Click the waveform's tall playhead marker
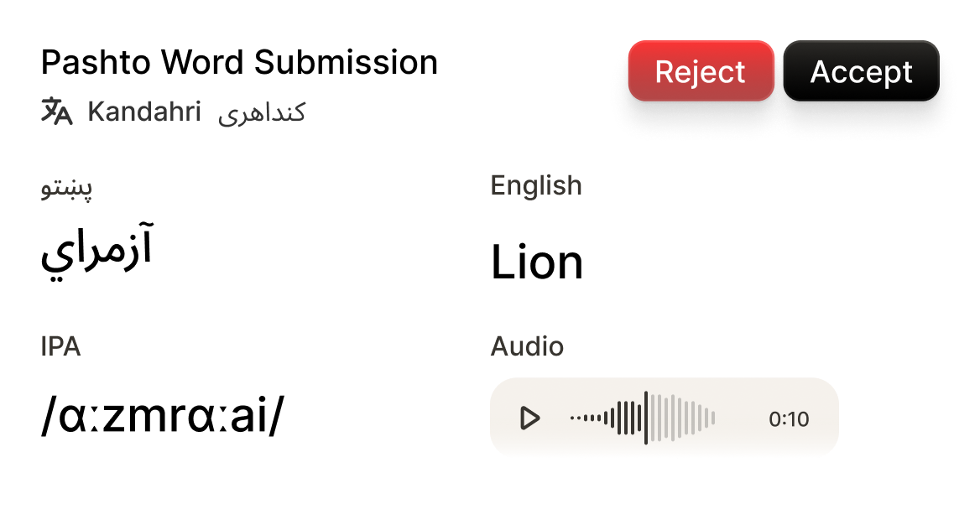Screen dimensions: 980x530 (x=645, y=418)
